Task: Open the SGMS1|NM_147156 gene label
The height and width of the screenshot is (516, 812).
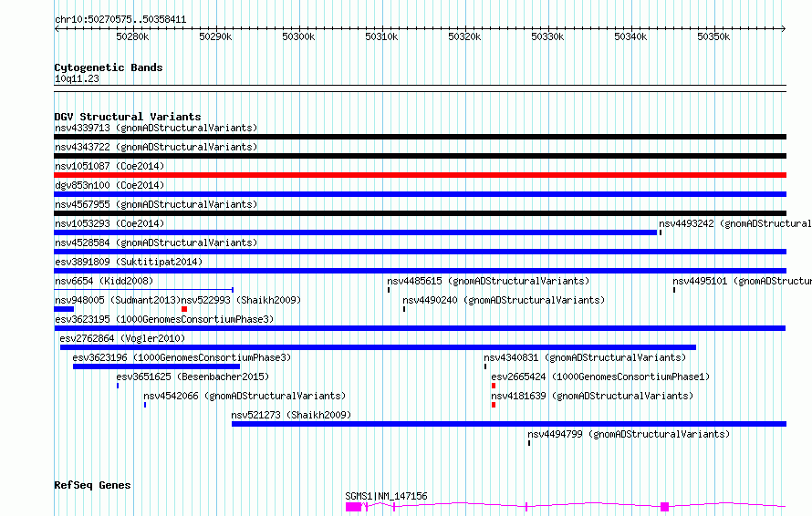Action: (x=386, y=496)
